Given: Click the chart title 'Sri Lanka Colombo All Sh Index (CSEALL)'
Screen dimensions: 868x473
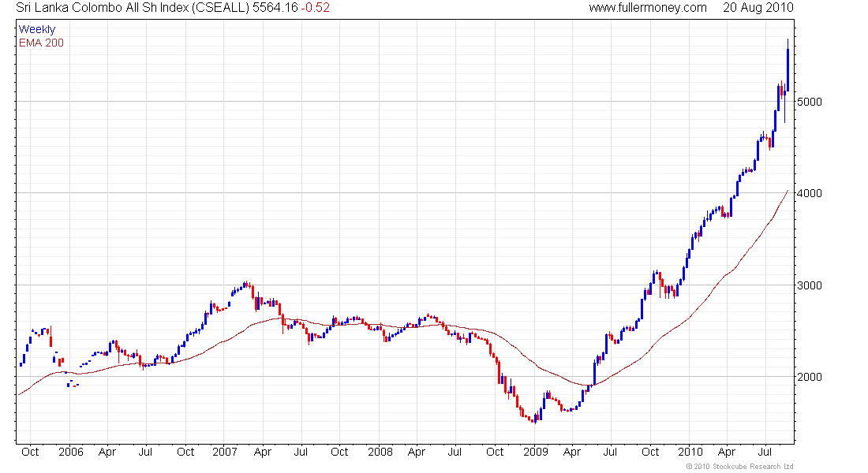Looking at the screenshot, I should [133, 8].
